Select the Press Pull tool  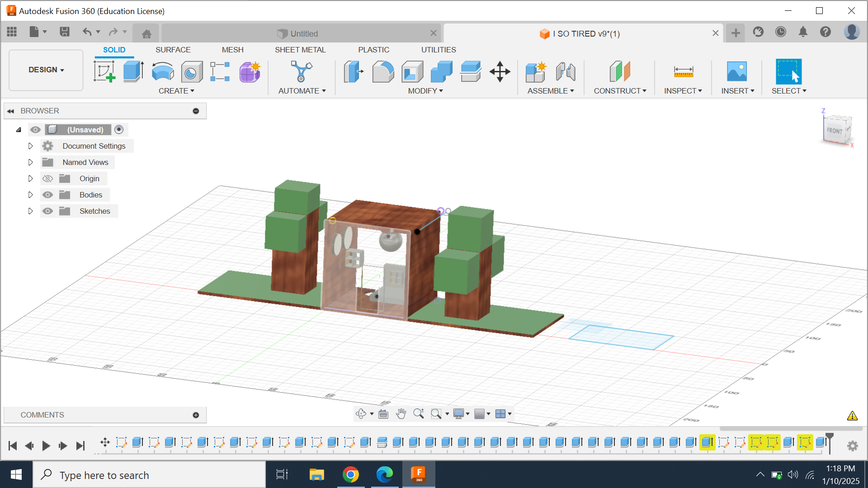(x=354, y=71)
